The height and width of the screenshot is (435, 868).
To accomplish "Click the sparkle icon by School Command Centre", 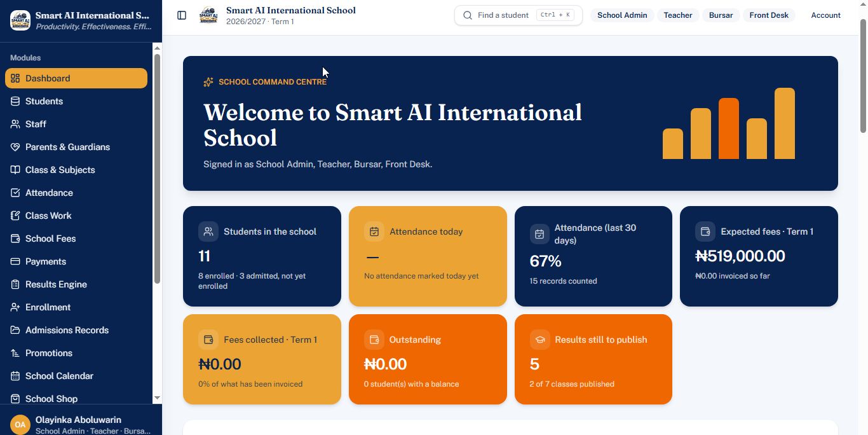I will (x=208, y=82).
